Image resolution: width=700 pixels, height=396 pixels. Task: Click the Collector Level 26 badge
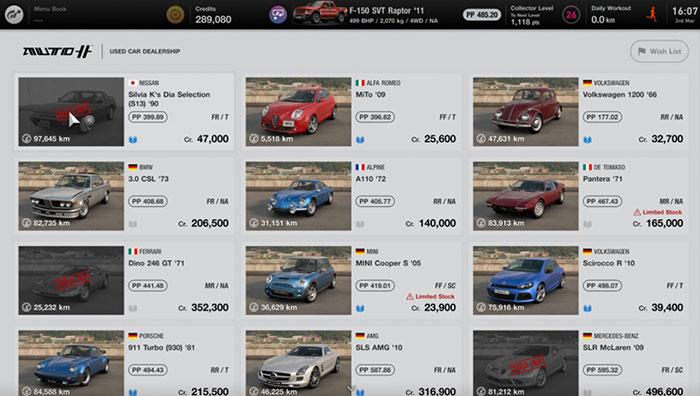click(x=571, y=15)
